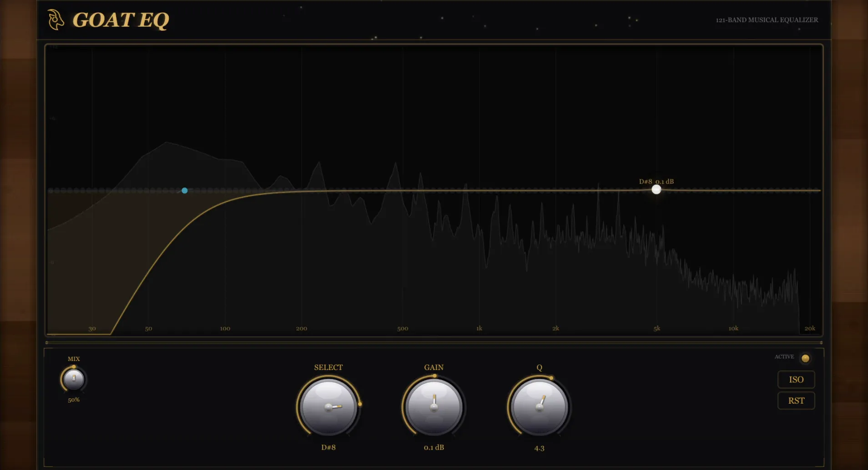Click RST to reset the equalizer
Viewport: 868px width, 470px height.
point(796,400)
